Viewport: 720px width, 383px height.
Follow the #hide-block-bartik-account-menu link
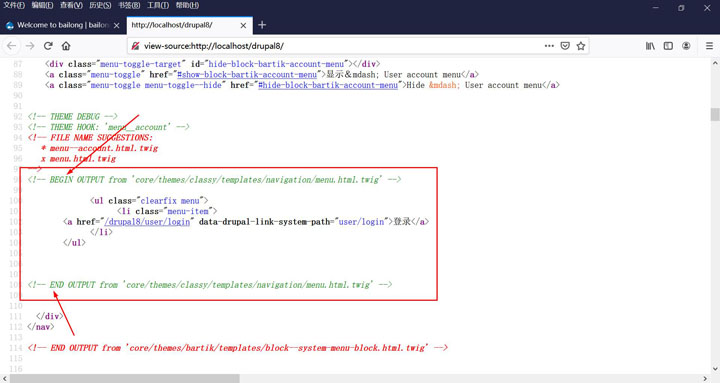[328, 85]
